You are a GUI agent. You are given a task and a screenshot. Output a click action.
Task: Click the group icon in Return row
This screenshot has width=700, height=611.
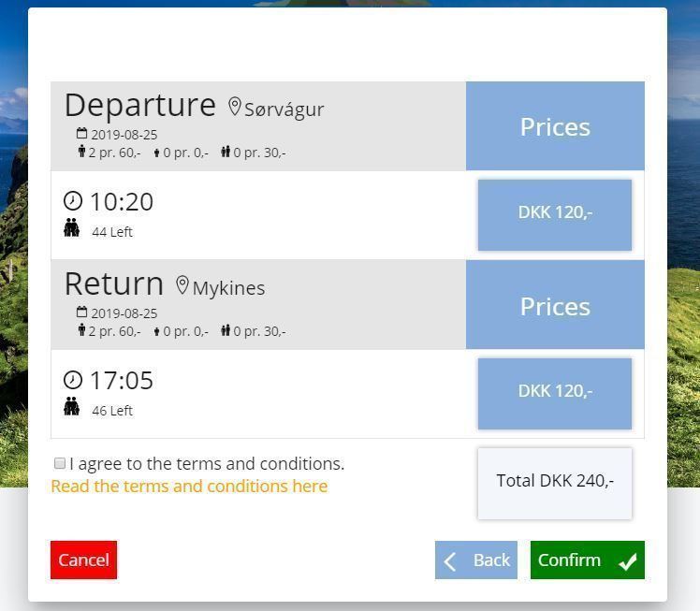click(226, 329)
